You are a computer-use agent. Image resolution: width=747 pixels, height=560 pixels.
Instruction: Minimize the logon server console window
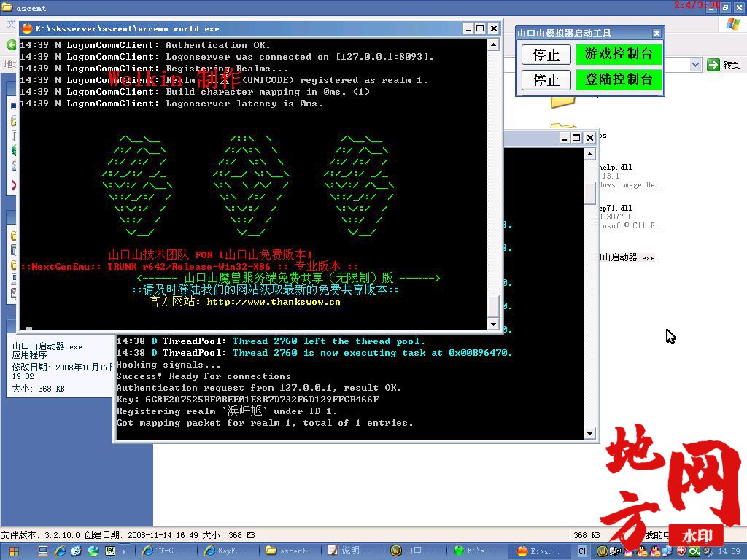565,138
